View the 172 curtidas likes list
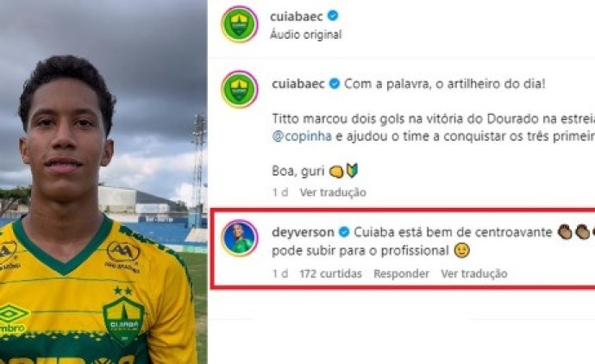Screen dimensions: 595x364 point(330,273)
